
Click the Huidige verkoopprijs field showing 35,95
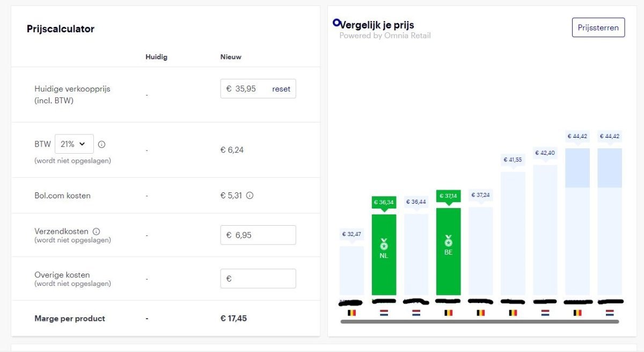[x=247, y=89]
